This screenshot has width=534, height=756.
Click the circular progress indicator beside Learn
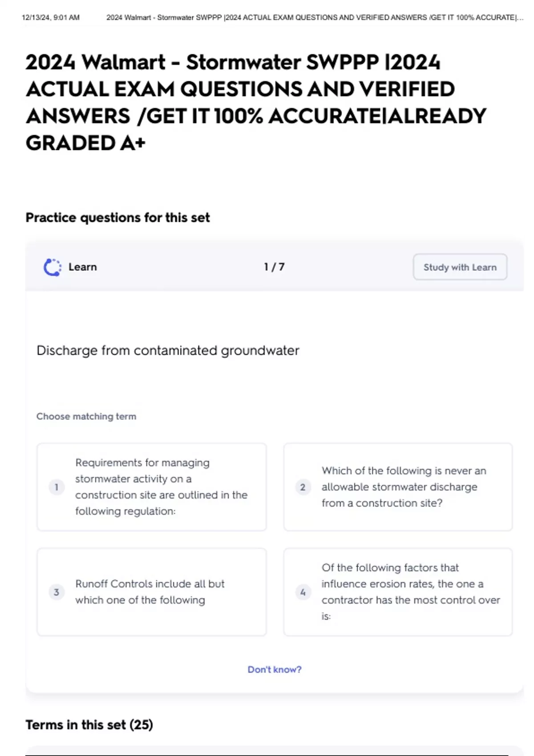pos(51,267)
